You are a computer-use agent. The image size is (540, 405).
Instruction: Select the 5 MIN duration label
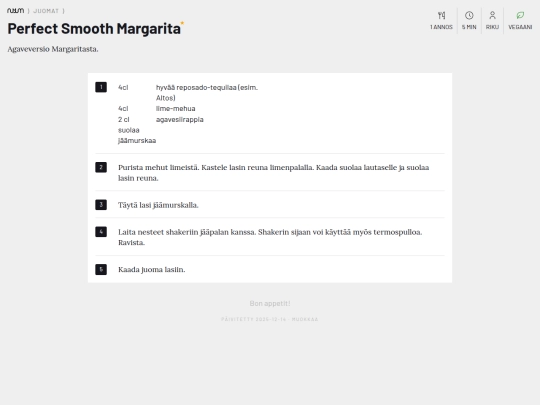point(469,27)
